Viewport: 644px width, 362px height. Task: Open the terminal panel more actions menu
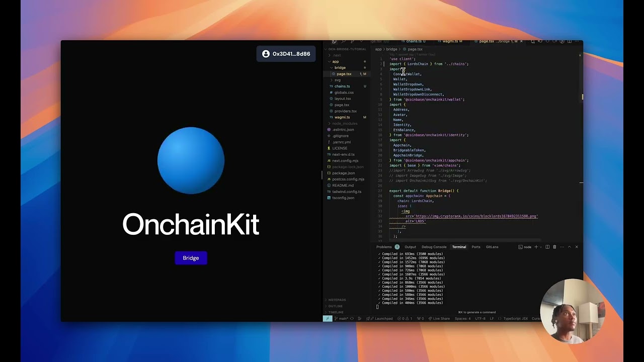coord(561,247)
